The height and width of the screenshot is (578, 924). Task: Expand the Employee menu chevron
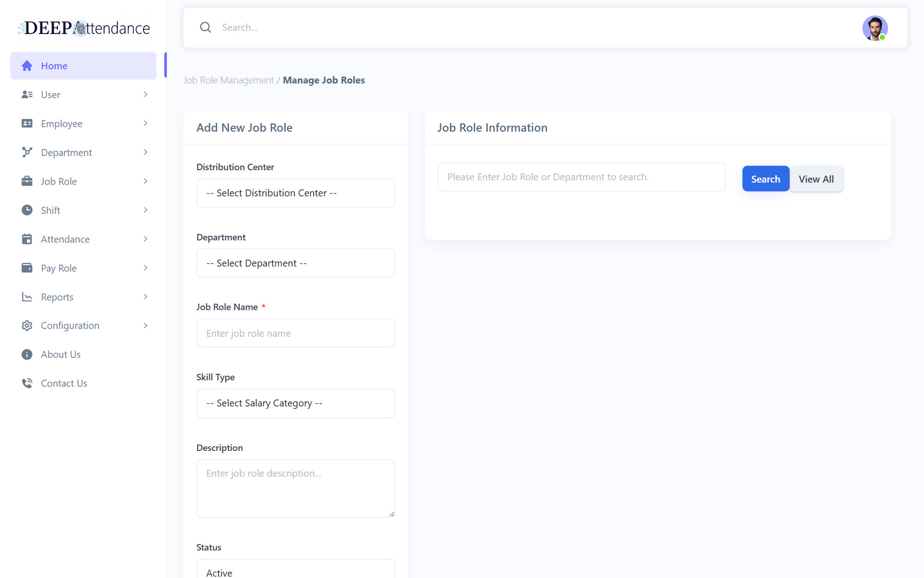pos(145,123)
